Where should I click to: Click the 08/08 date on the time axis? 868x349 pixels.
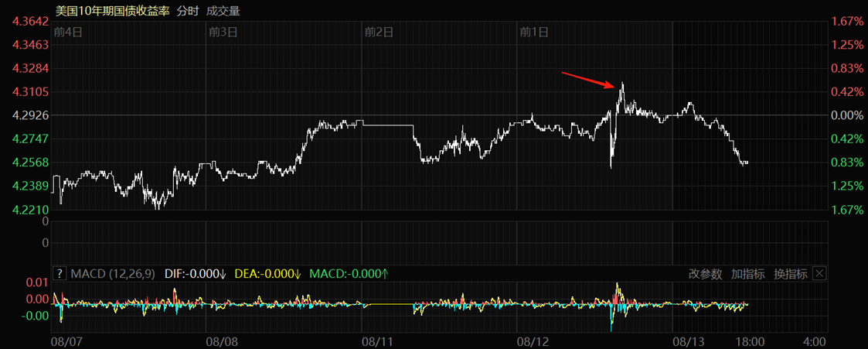point(221,340)
